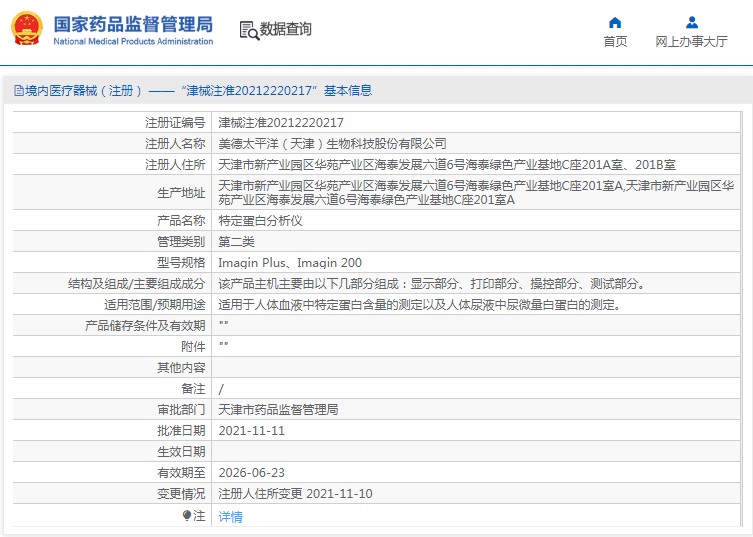Click approving department 天津市药品监督管理局
This screenshot has height=537, width=753.
pos(279,410)
